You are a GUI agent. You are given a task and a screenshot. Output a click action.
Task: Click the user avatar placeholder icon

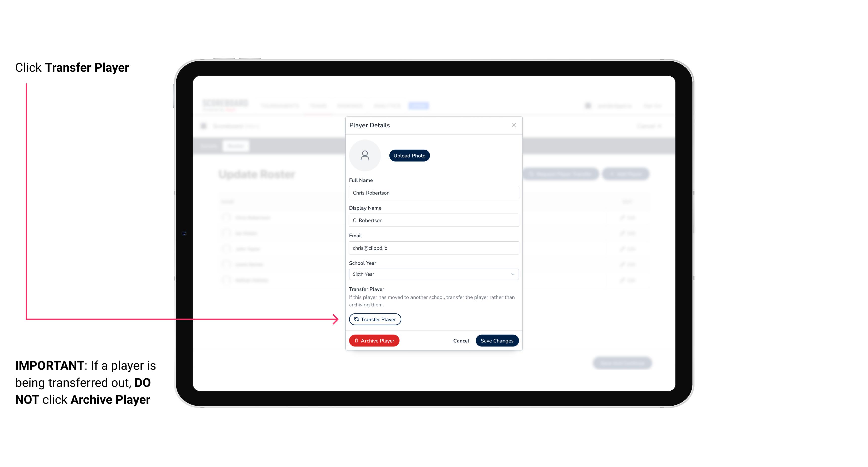[x=365, y=155]
